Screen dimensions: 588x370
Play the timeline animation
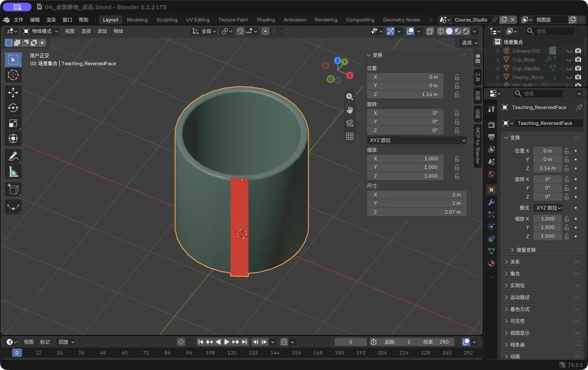[x=226, y=342]
